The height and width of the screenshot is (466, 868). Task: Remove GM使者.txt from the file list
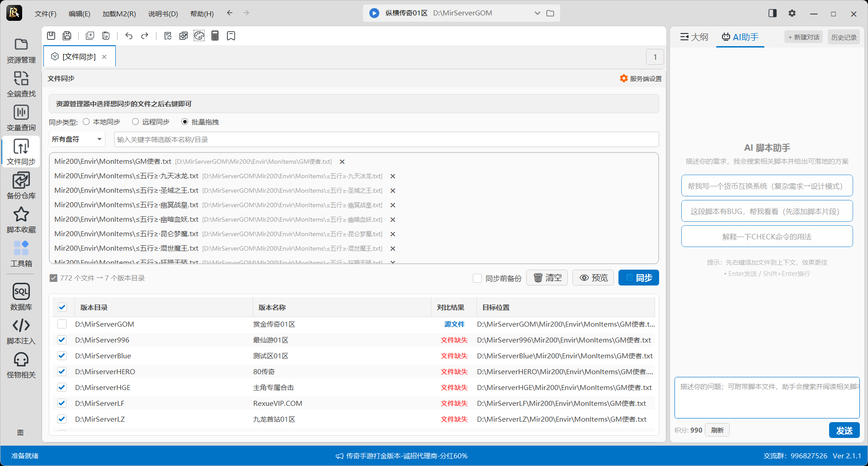[x=342, y=162]
